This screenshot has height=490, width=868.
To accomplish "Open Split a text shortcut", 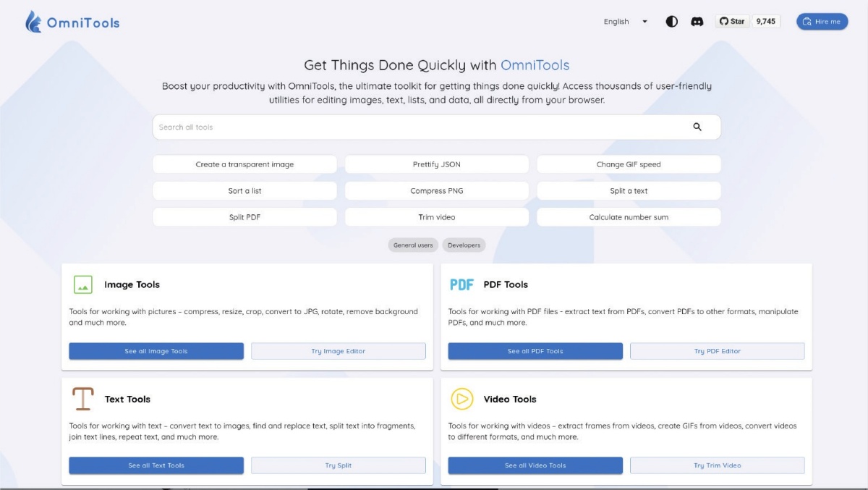I will [629, 191].
